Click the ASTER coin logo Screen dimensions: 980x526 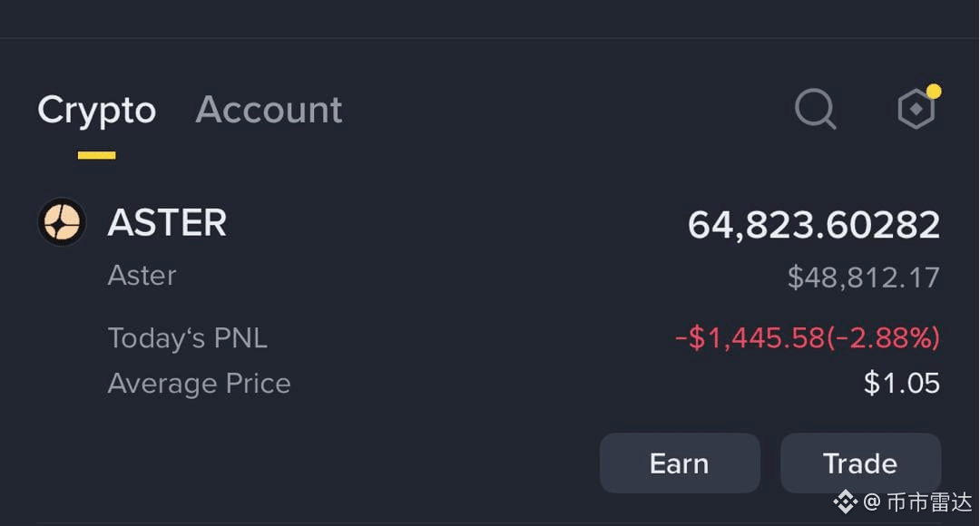[62, 222]
